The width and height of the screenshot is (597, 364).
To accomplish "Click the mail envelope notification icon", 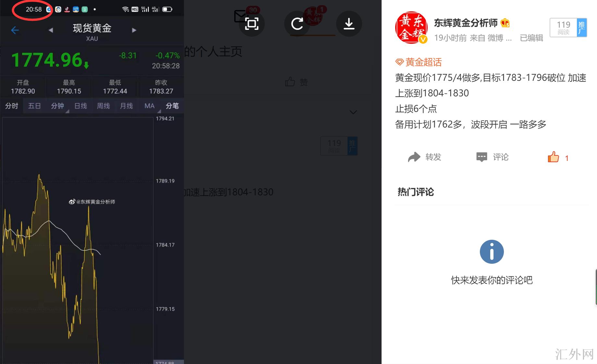I will pos(240,16).
